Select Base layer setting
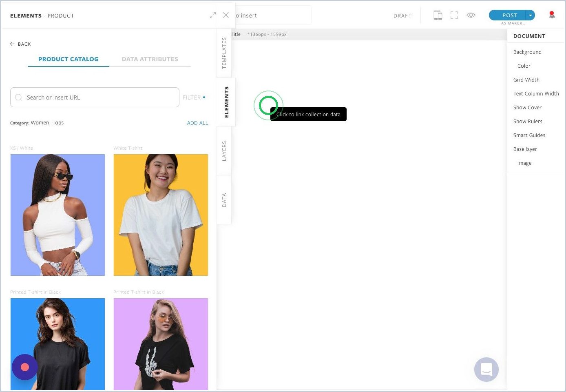The width and height of the screenshot is (566, 392). coord(525,149)
